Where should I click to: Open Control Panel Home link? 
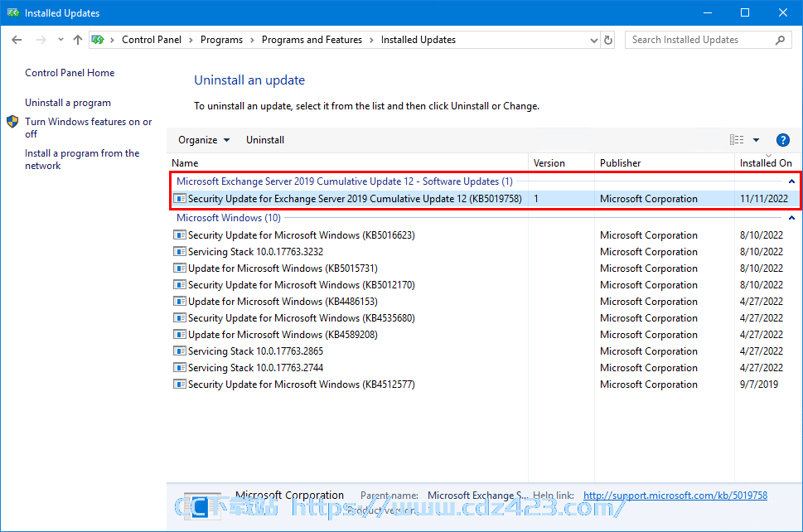coord(70,73)
